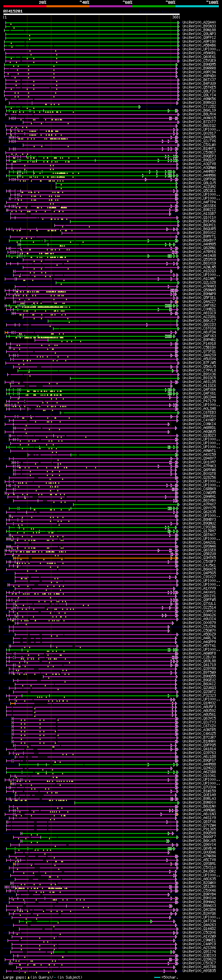Select hit UniRef100_B8LMX4

click(199, 114)
